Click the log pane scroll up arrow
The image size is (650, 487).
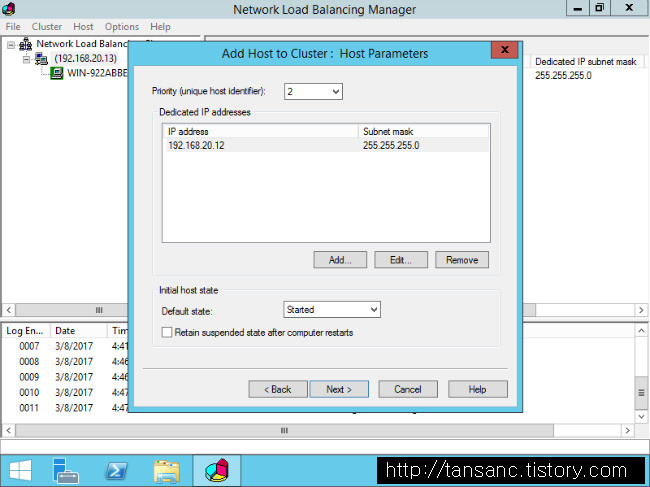click(641, 330)
